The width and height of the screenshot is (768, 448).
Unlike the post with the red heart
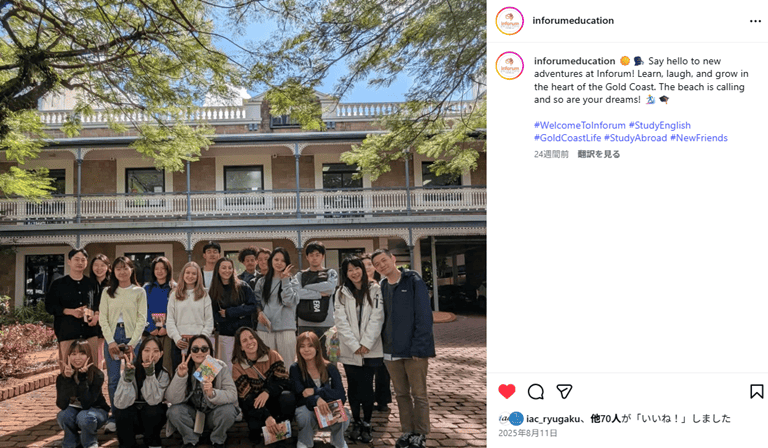(507, 391)
